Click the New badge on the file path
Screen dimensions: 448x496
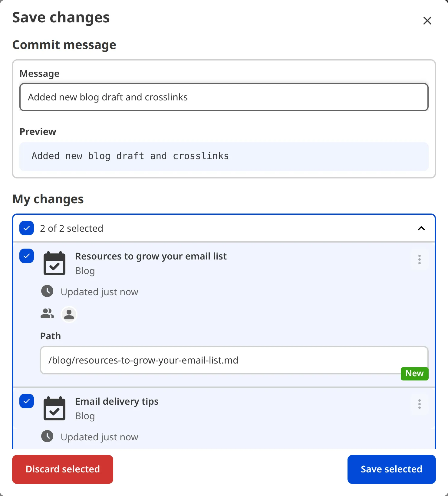[x=414, y=374]
